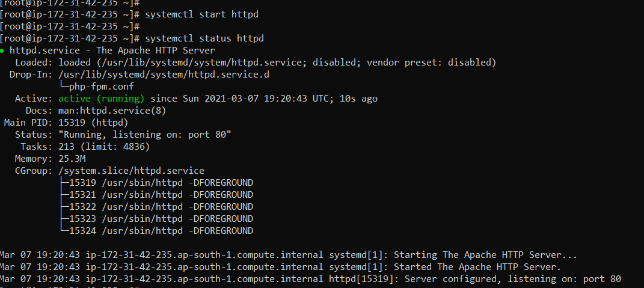644x288 pixels.
Task: Click the CGroup /system.slice/httpd.service path
Action: pos(132,171)
